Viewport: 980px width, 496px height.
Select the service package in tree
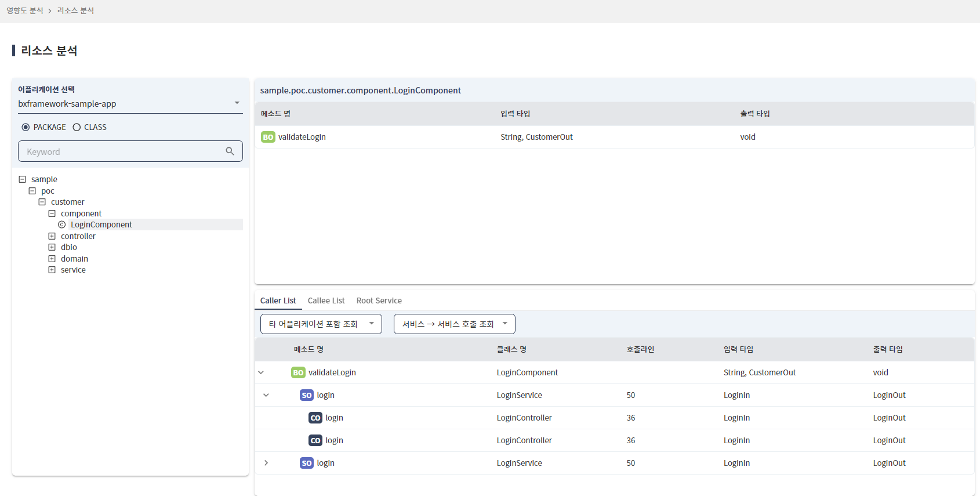pyautogui.click(x=73, y=270)
